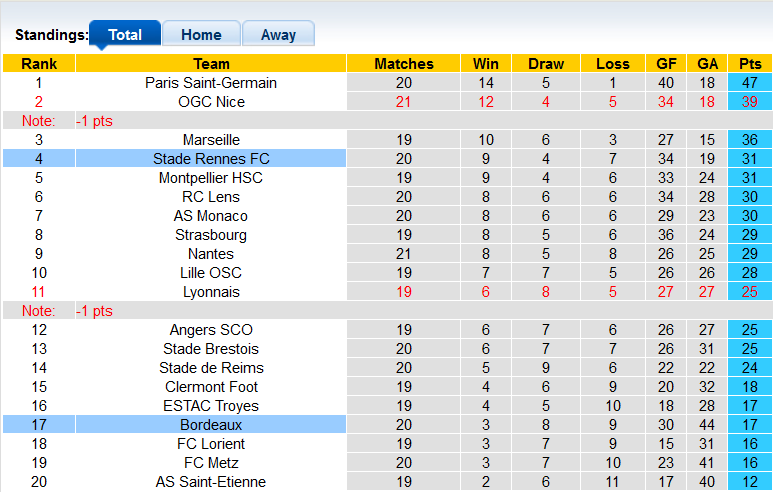773x492 pixels.
Task: Click Strasbourg in the table
Action: pos(211,235)
